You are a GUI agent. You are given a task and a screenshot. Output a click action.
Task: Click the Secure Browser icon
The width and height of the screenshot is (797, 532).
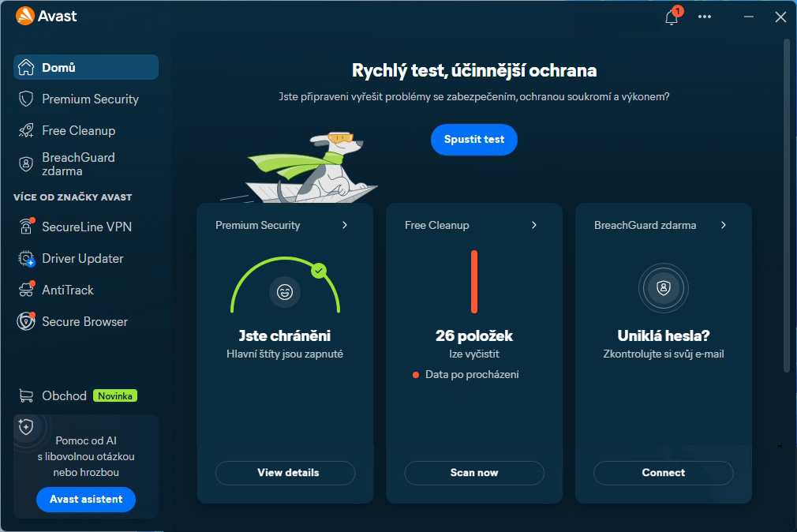(26, 321)
